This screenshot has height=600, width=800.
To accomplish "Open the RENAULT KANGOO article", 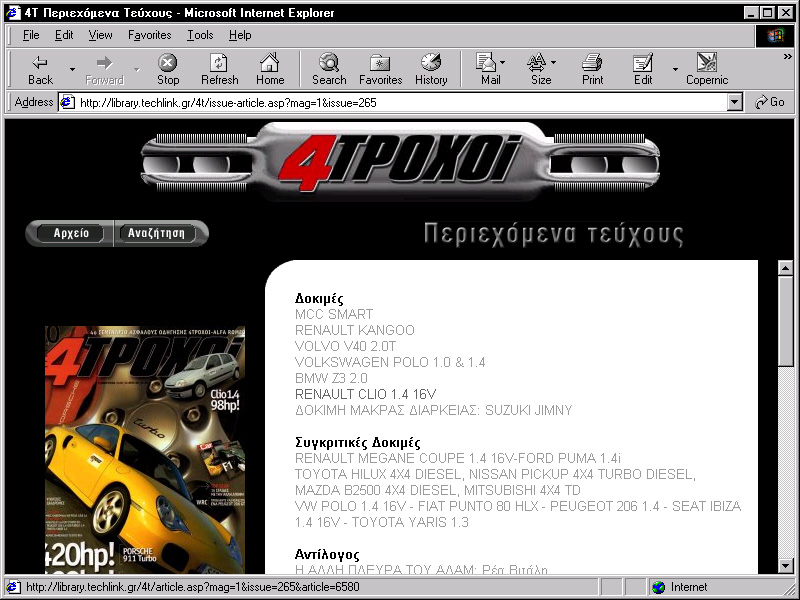I will click(355, 330).
